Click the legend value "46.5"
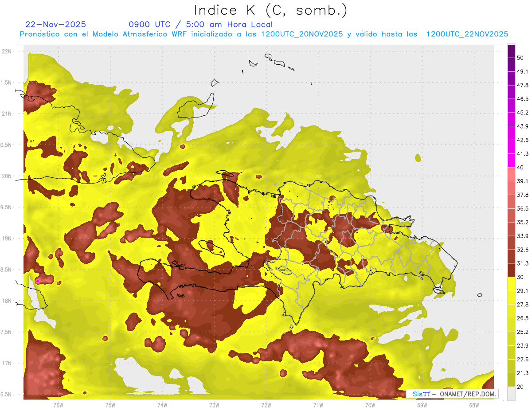 523,99
